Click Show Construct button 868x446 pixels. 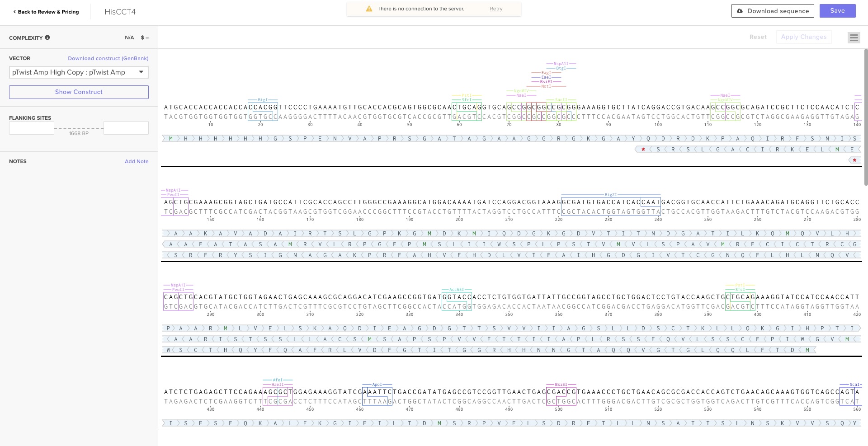(x=79, y=92)
